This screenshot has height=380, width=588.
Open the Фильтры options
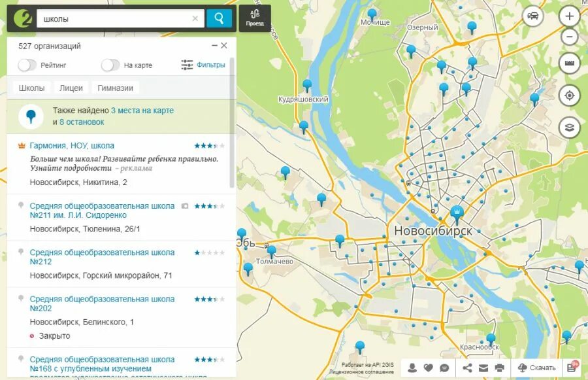pyautogui.click(x=203, y=65)
